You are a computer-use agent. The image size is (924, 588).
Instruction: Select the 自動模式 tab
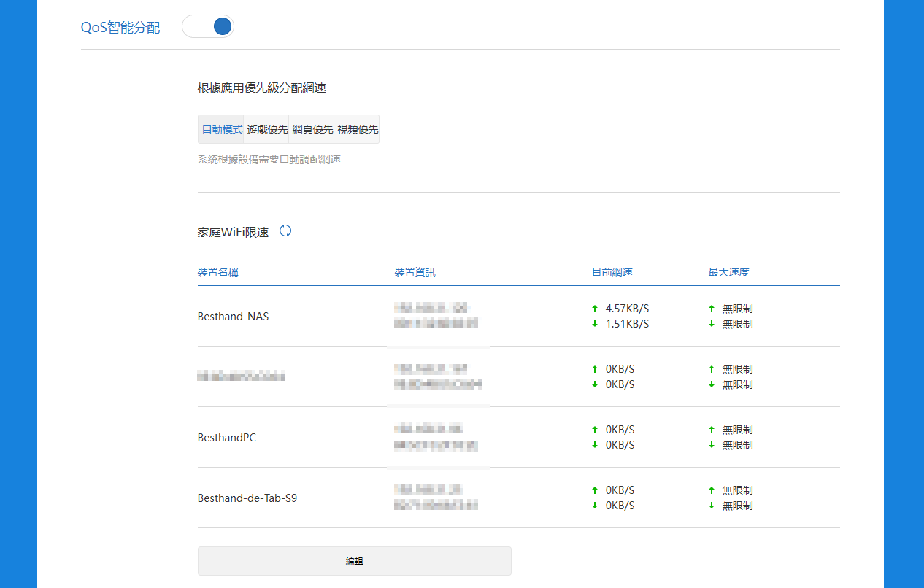[221, 129]
